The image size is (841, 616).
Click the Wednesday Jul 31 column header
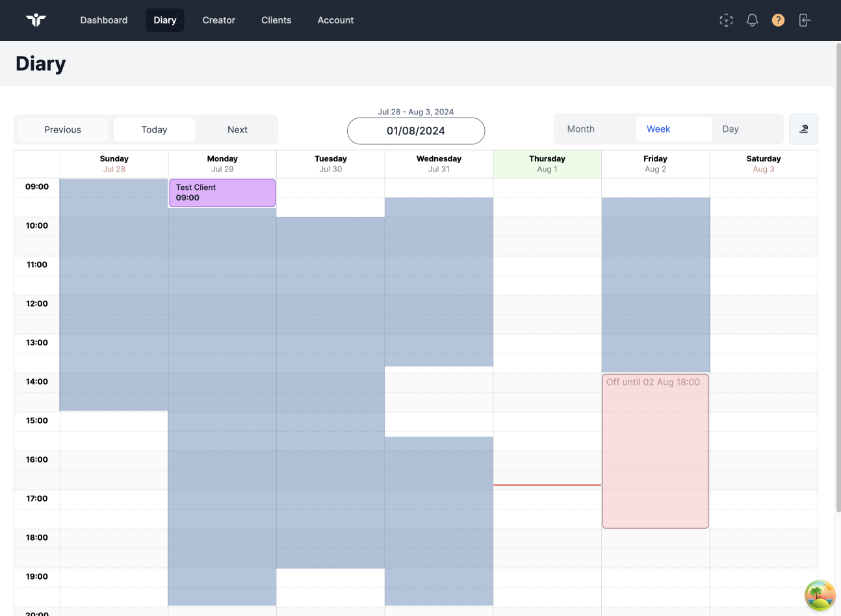439,164
